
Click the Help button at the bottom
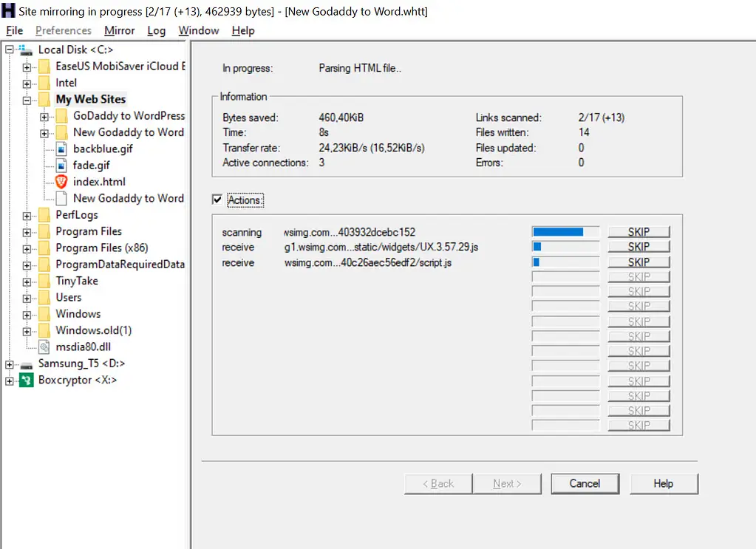(663, 484)
